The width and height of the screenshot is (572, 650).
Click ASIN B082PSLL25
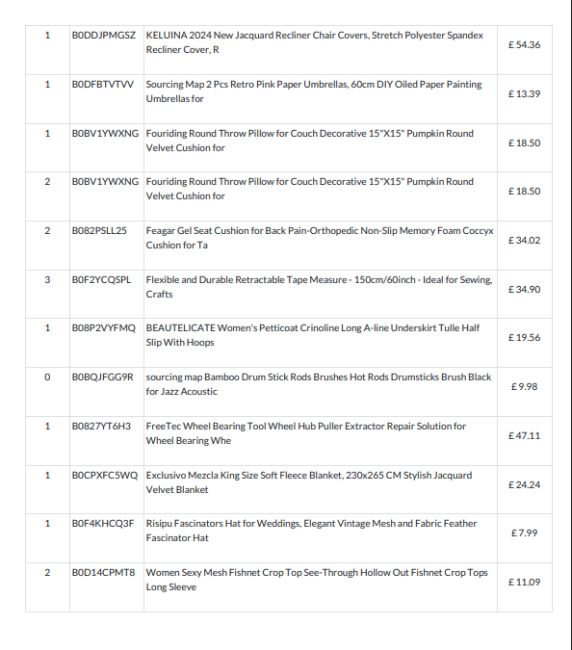pyautogui.click(x=99, y=230)
